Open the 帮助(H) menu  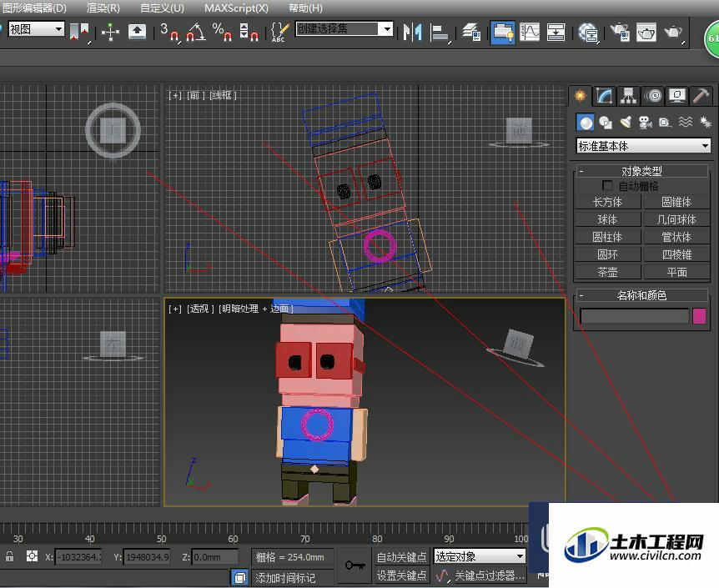click(305, 8)
